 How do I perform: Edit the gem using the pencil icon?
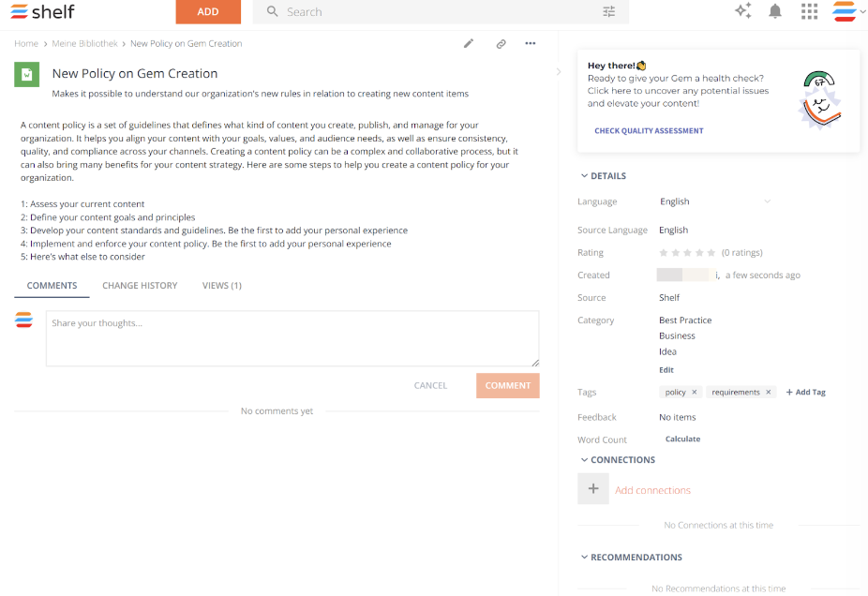[x=469, y=43]
